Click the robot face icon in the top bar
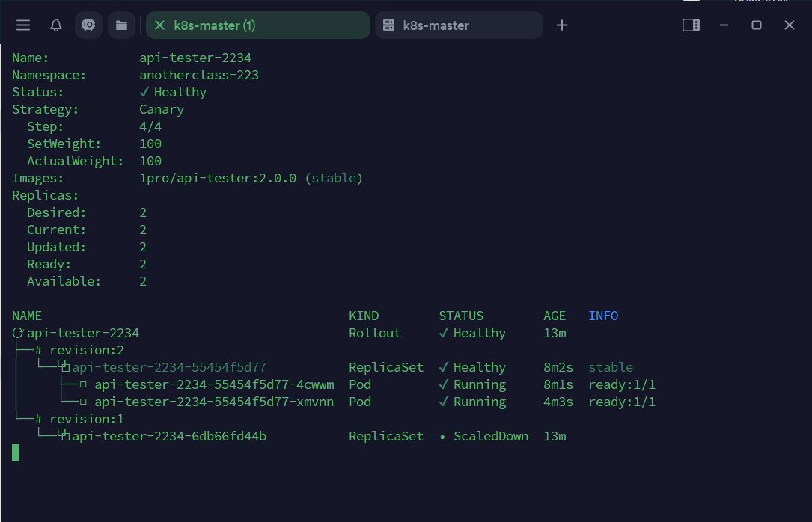812x522 pixels. pyautogui.click(x=88, y=25)
